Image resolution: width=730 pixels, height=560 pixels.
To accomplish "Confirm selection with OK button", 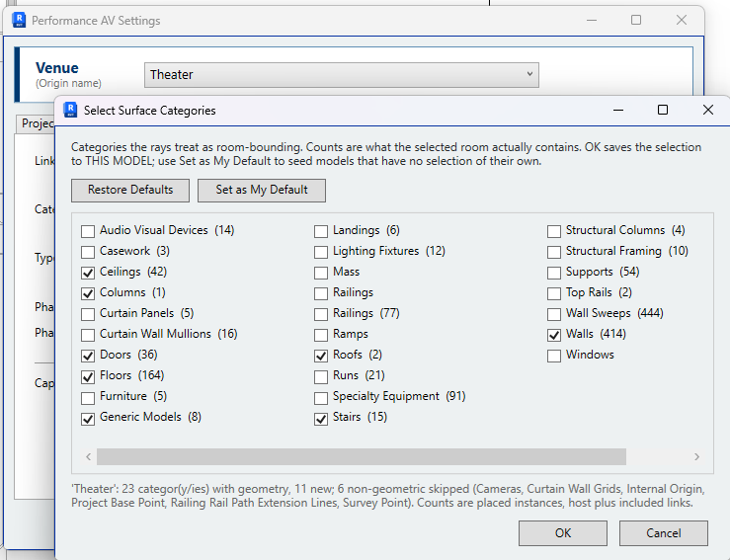I will (563, 533).
